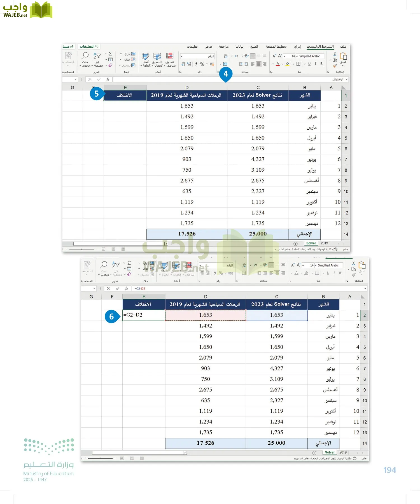Open عرض tab in upper window
The height and width of the screenshot is (504, 420).
(208, 47)
